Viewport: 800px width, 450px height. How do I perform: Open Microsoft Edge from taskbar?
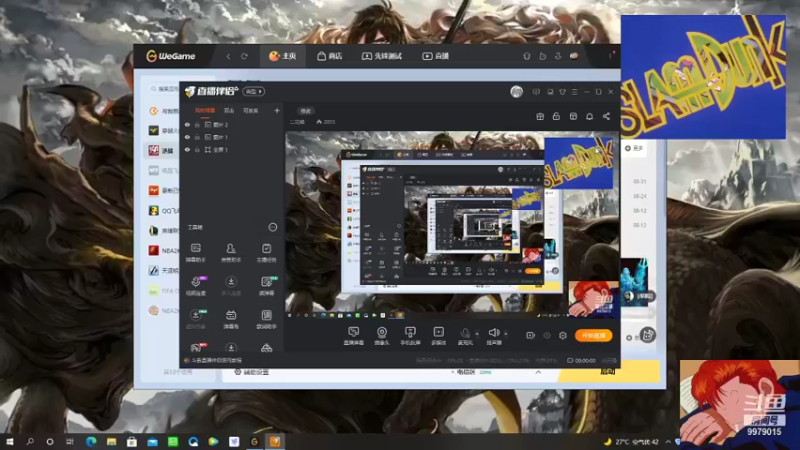pos(91,442)
